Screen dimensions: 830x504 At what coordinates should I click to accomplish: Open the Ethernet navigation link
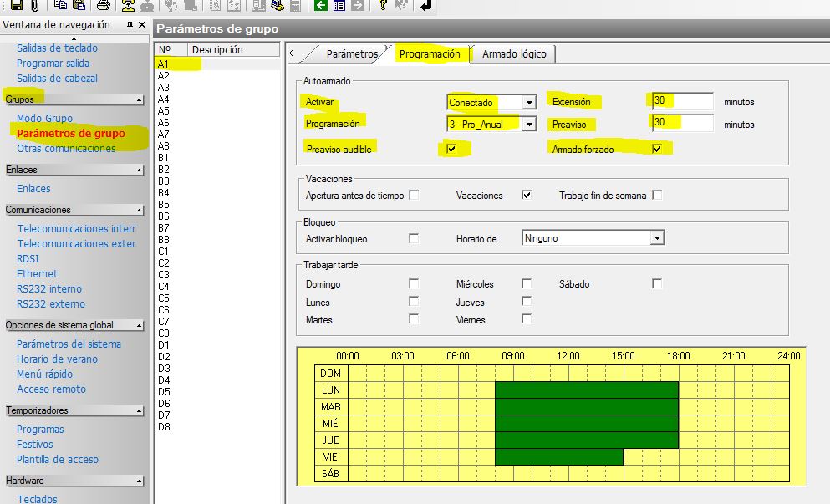37,273
